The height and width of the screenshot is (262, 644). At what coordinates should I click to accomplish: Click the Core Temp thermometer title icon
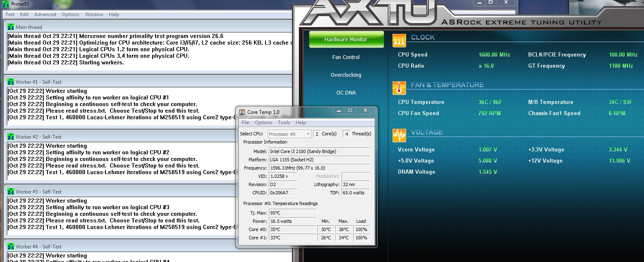(x=242, y=112)
